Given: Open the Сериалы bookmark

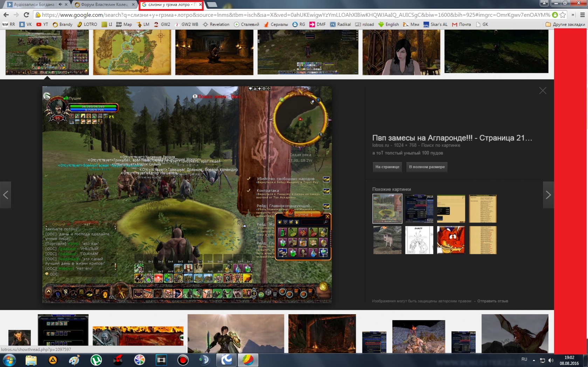Looking at the screenshot, I should point(276,24).
